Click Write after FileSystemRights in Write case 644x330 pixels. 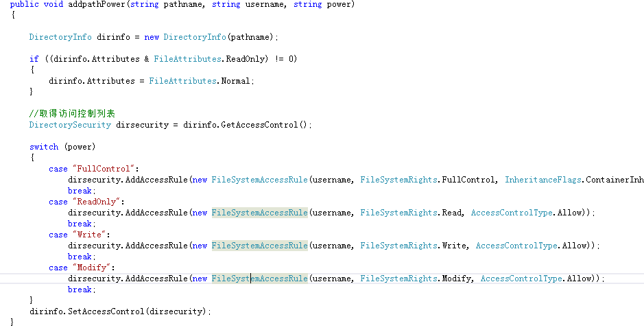[x=454, y=246]
